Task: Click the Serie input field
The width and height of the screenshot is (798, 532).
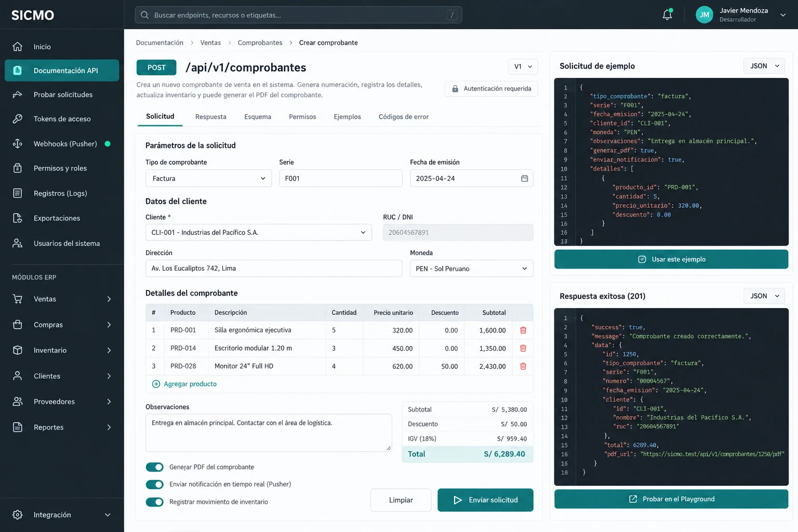Action: click(x=341, y=178)
